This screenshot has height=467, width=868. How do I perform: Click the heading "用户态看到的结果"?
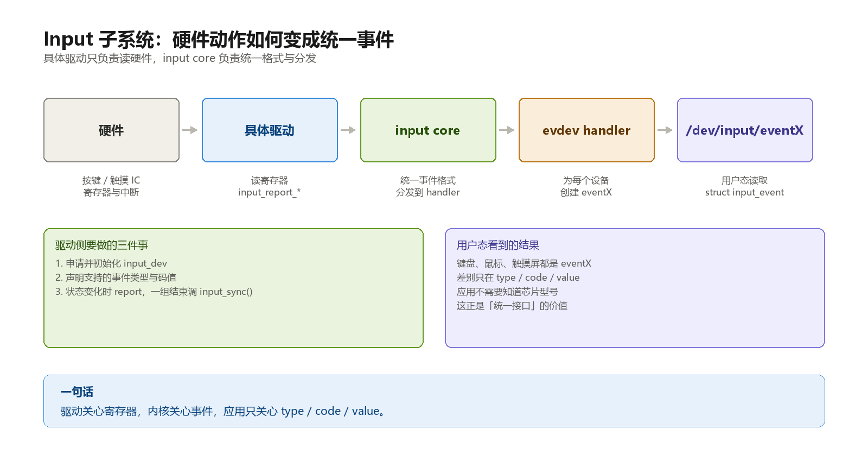(498, 245)
